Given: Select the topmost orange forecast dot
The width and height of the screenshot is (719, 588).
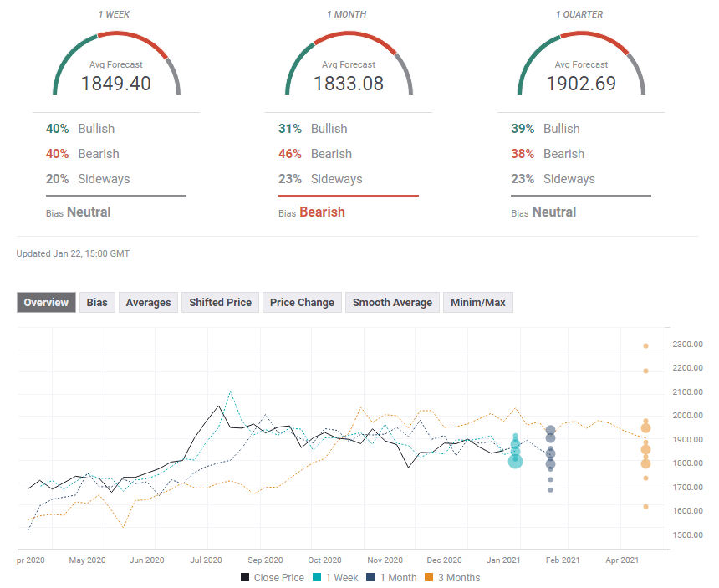Looking at the screenshot, I should 645,345.
